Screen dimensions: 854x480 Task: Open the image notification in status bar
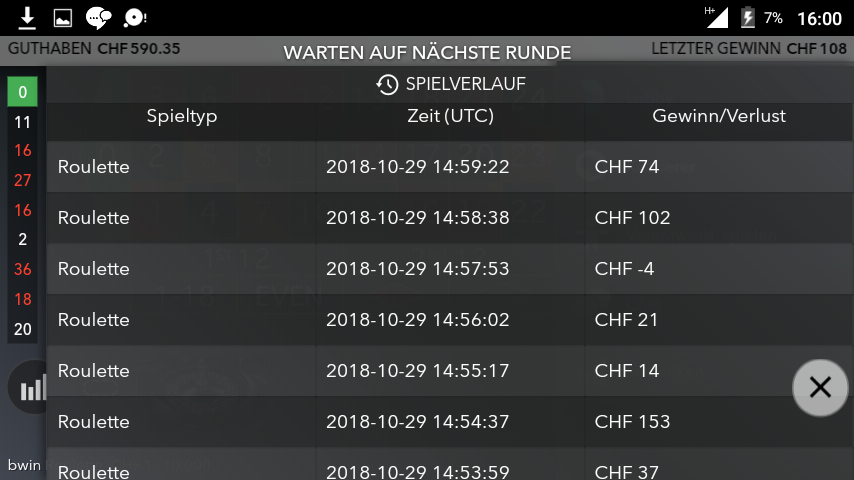[x=63, y=18]
